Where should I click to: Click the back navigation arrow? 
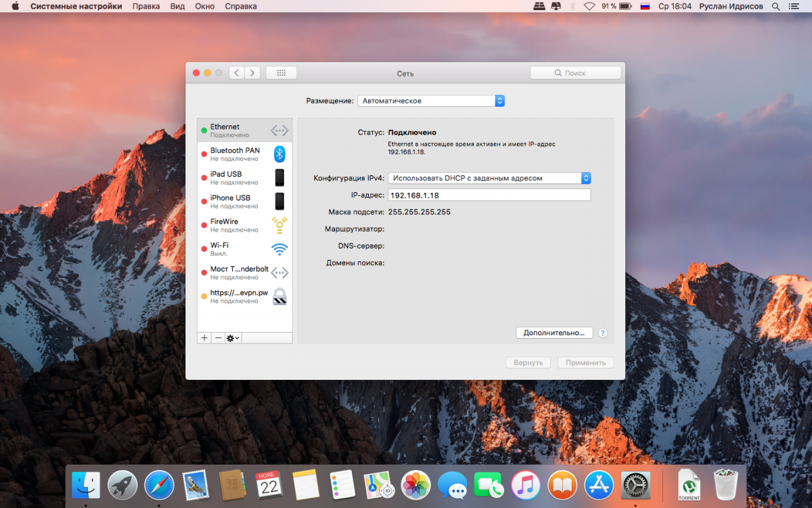click(x=237, y=73)
